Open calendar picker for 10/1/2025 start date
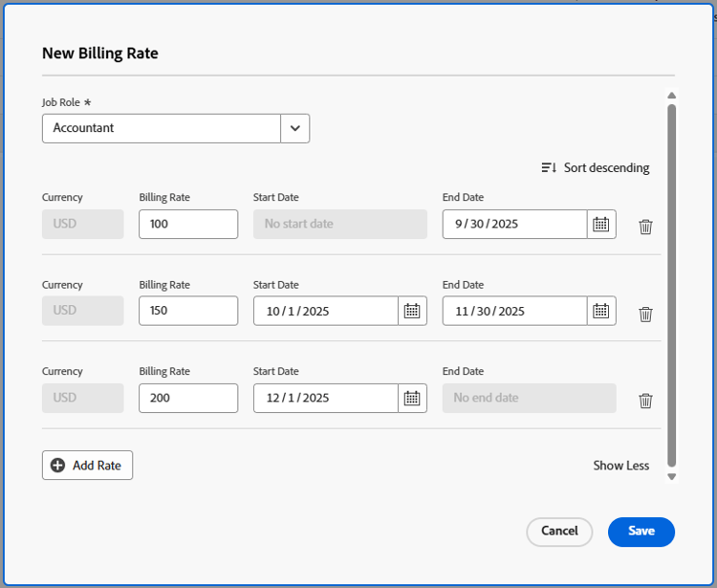Image resolution: width=717 pixels, height=588 pixels. [412, 312]
